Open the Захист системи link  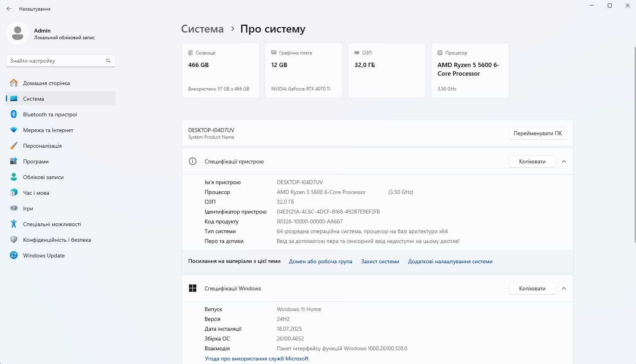click(380, 261)
